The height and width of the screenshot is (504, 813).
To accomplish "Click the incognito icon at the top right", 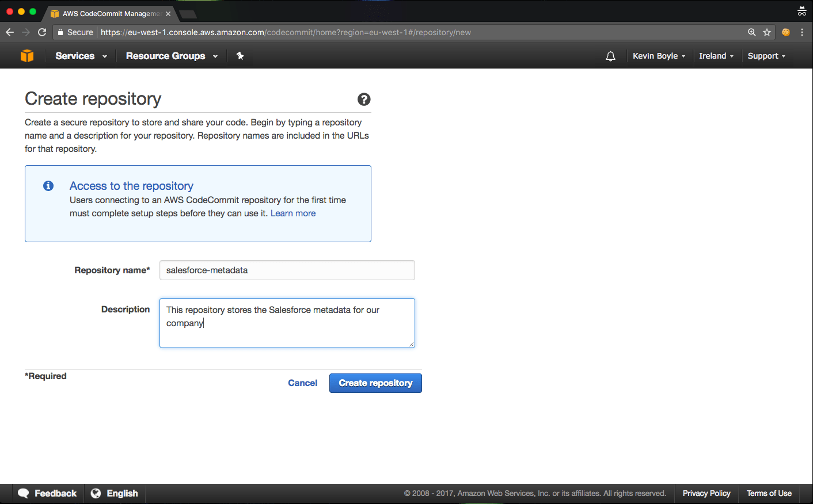I will 801,12.
